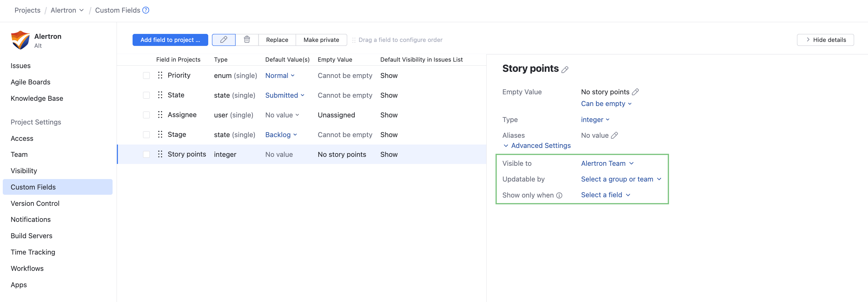This screenshot has width=868, height=302.
Task: Check the Priority field checkbox
Action: click(x=146, y=75)
